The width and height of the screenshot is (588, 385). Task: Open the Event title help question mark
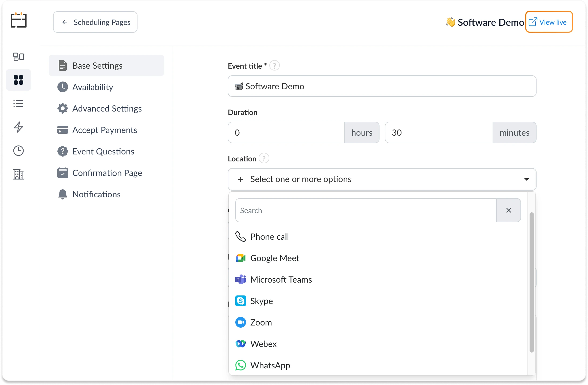tap(274, 65)
